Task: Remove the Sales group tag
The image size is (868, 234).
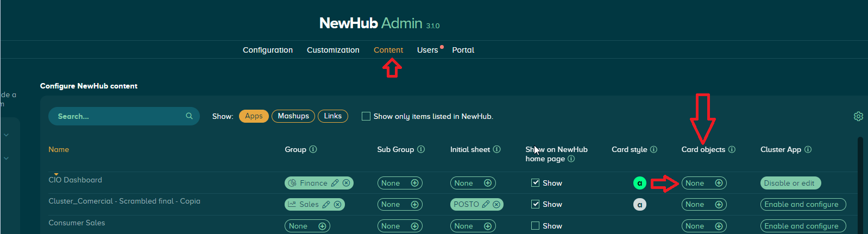Action: pyautogui.click(x=337, y=205)
